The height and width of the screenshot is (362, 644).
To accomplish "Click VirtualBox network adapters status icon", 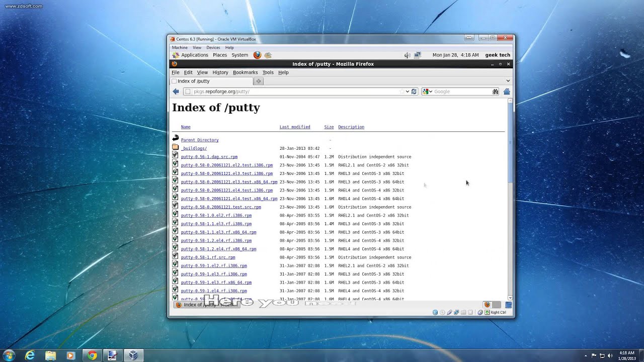I will point(456,312).
